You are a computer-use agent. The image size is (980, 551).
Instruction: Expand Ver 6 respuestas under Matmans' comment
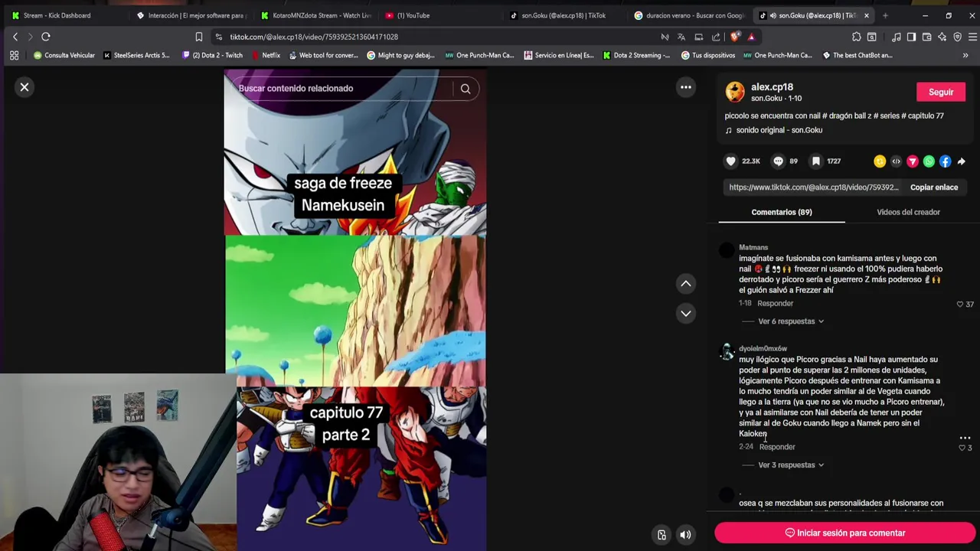coord(791,321)
